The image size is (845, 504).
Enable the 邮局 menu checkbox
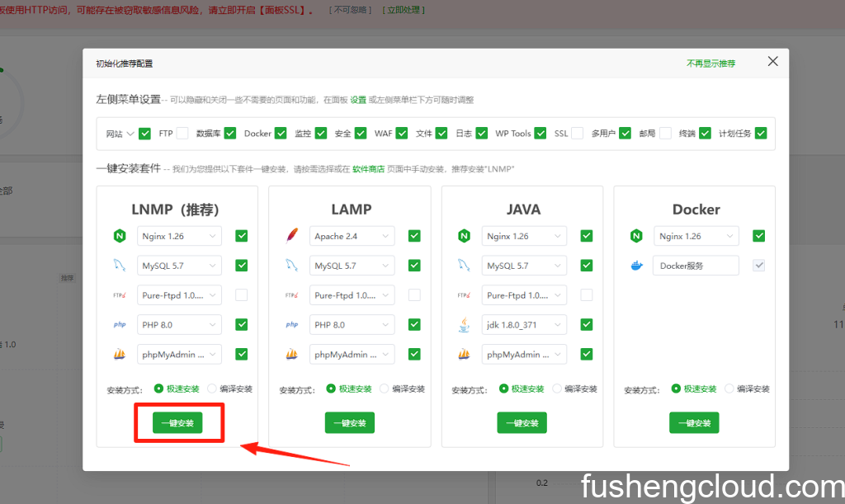666,134
